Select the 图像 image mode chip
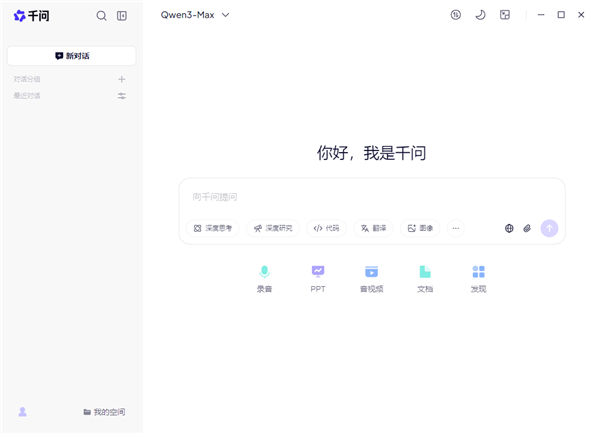Image resolution: width=600 pixels, height=434 pixels. (420, 228)
